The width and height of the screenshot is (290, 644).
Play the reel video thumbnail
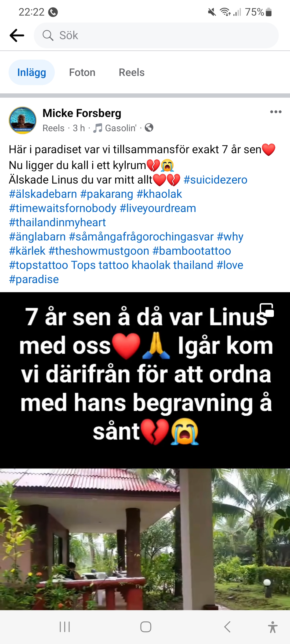(145, 451)
